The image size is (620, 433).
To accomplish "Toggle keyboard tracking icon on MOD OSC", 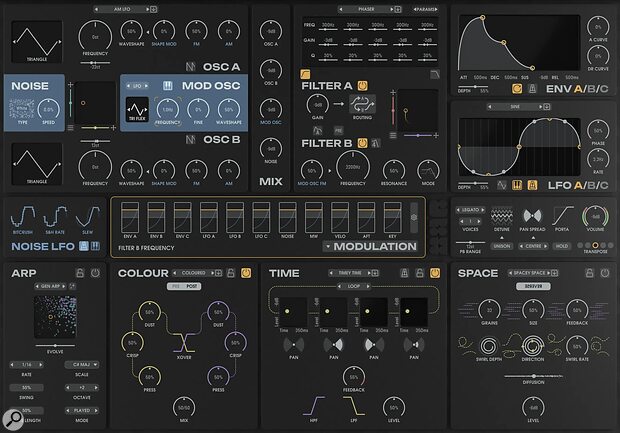I will [x=168, y=85].
